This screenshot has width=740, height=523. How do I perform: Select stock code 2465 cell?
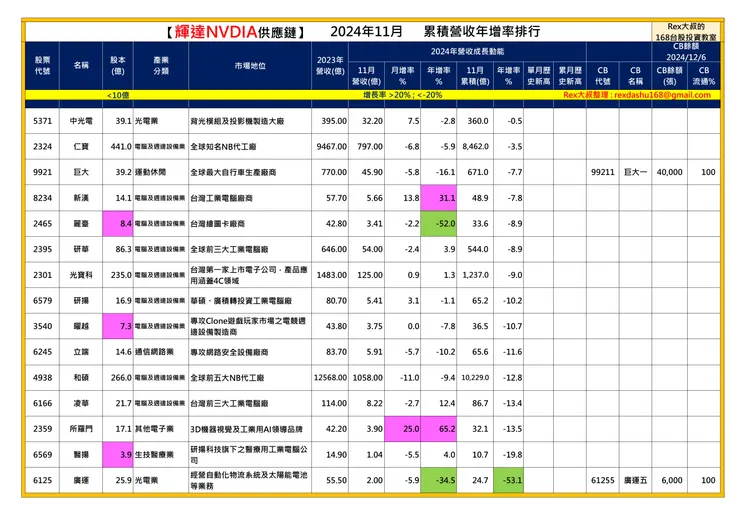[x=42, y=223]
